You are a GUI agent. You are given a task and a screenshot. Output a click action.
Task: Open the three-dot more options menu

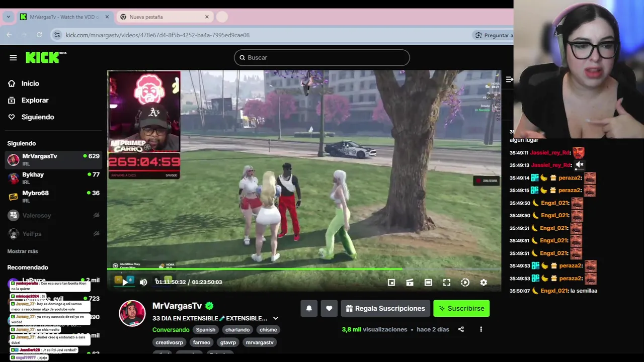pyautogui.click(x=481, y=329)
